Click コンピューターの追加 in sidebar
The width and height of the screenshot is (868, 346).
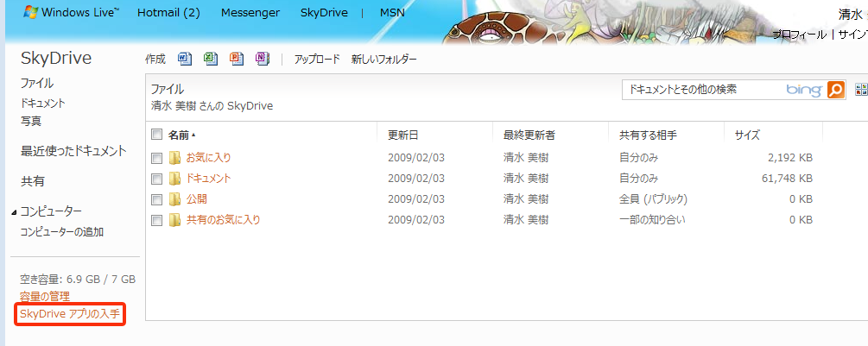click(61, 231)
